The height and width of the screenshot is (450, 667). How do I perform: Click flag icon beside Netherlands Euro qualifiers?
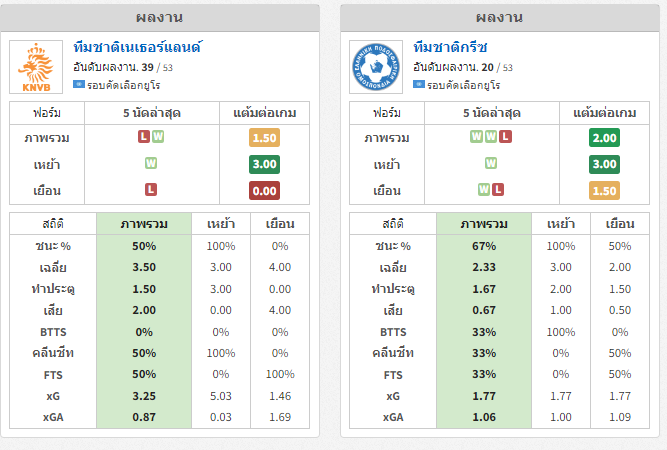pyautogui.click(x=79, y=84)
